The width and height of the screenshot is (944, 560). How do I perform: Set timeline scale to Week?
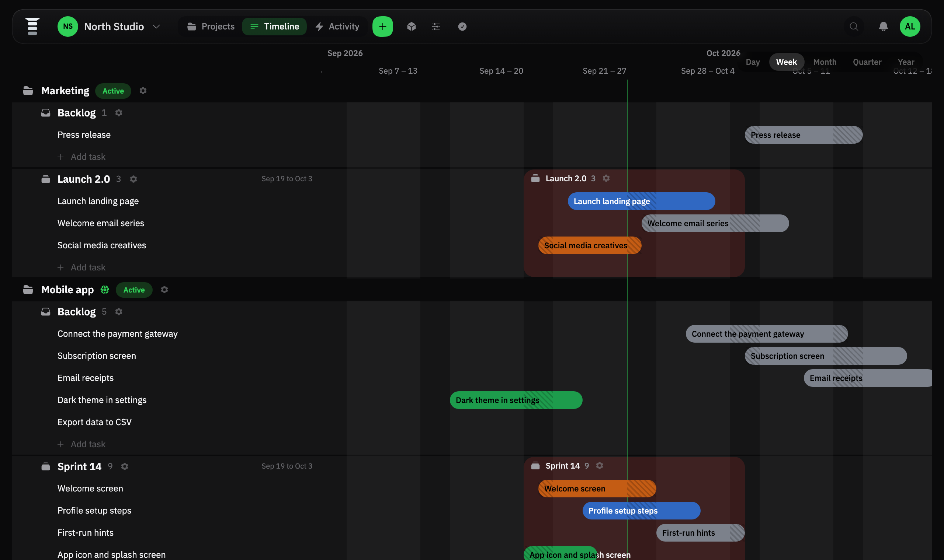click(786, 62)
